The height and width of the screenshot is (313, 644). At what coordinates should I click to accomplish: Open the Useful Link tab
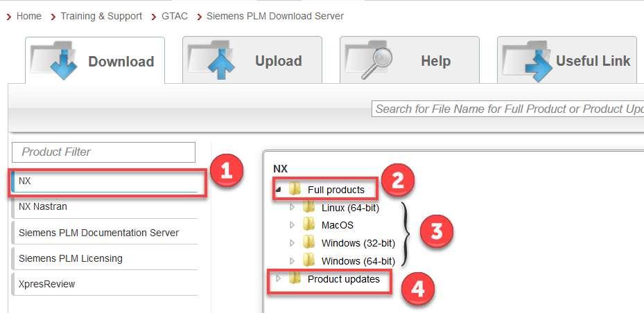point(567,60)
